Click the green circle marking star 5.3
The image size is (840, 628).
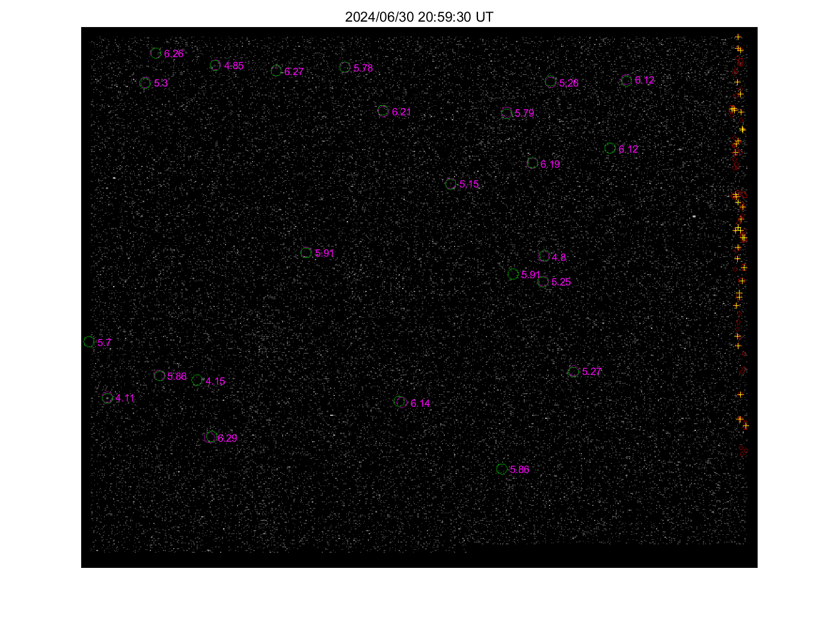click(145, 83)
